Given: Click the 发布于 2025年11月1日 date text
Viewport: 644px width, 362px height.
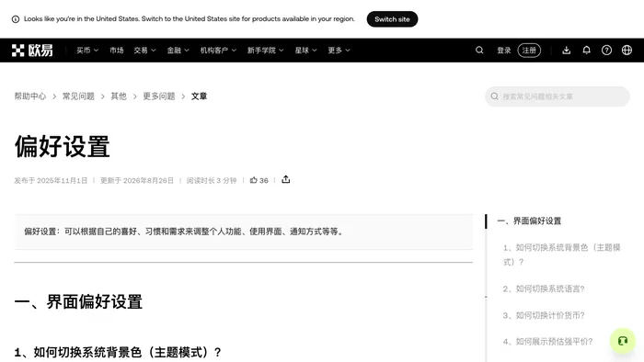Looking at the screenshot, I should (51, 180).
